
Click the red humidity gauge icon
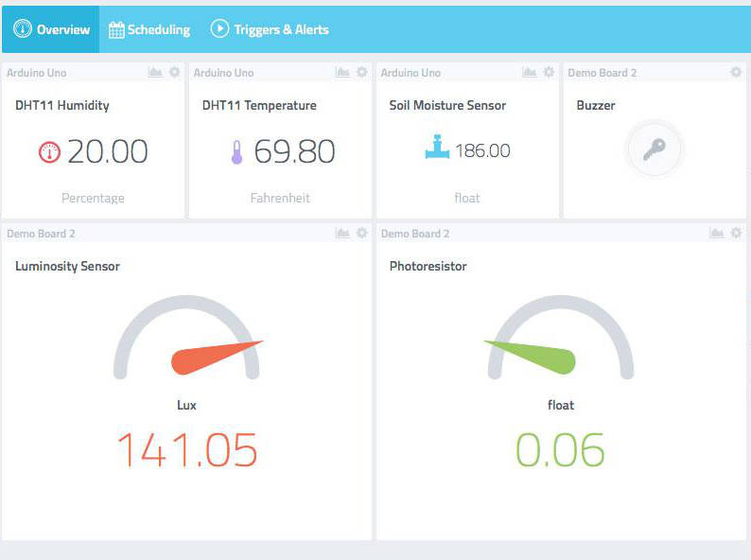[49, 152]
